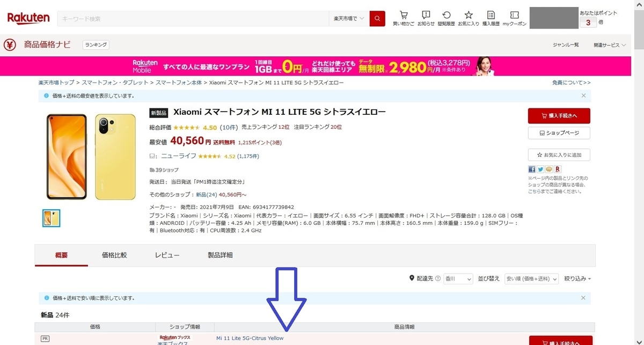Image resolution: width=644 pixels, height=345 pixels.
Task: Click the Rakuten ブックス shop logo
Action: [x=175, y=337]
